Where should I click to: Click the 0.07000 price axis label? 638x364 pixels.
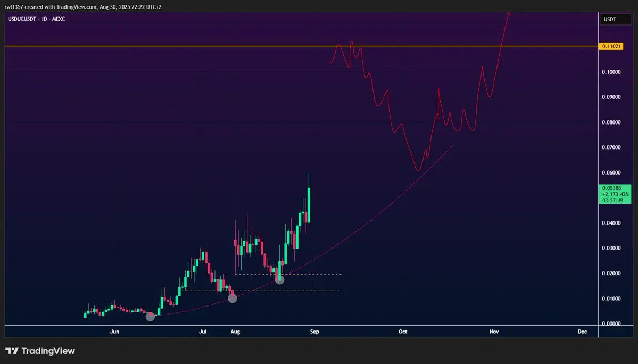[611, 147]
